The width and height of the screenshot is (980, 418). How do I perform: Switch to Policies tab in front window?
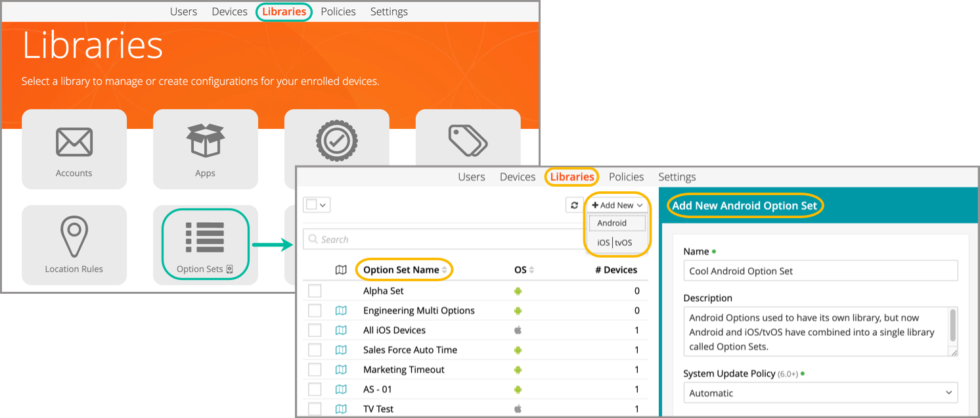pyautogui.click(x=626, y=177)
